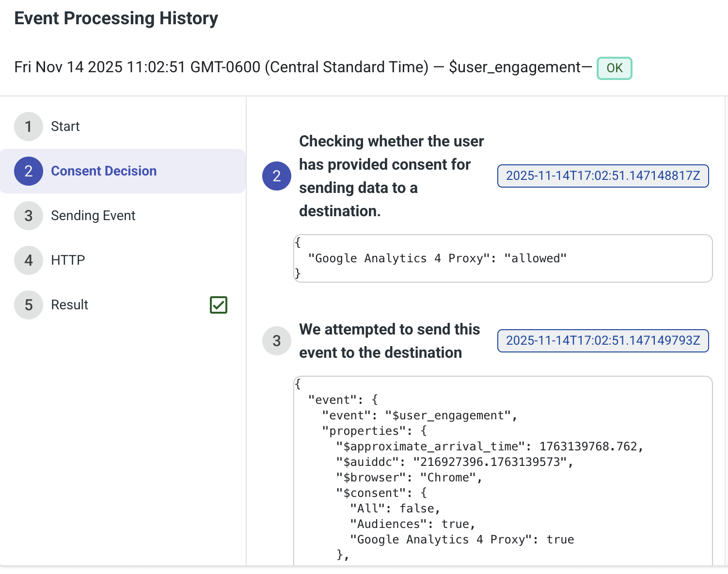Viewport: 728px width, 574px height.
Task: Click the blue step 2 badge in details
Action: tap(276, 176)
